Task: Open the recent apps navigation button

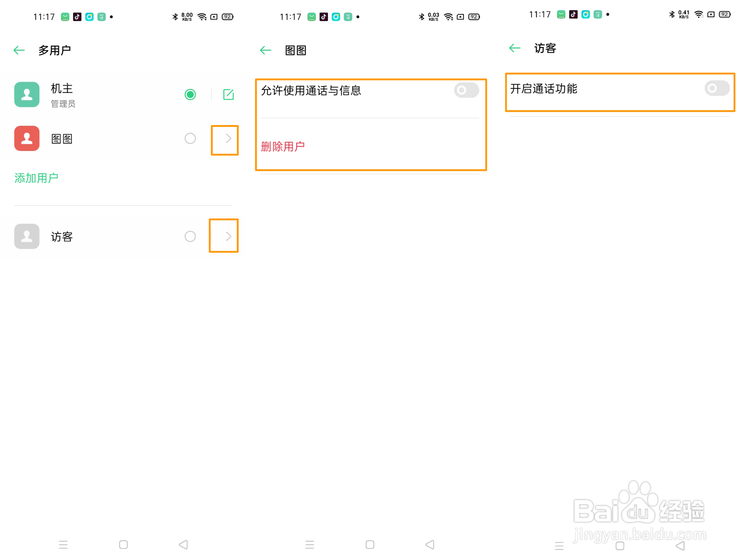Action: point(63,545)
